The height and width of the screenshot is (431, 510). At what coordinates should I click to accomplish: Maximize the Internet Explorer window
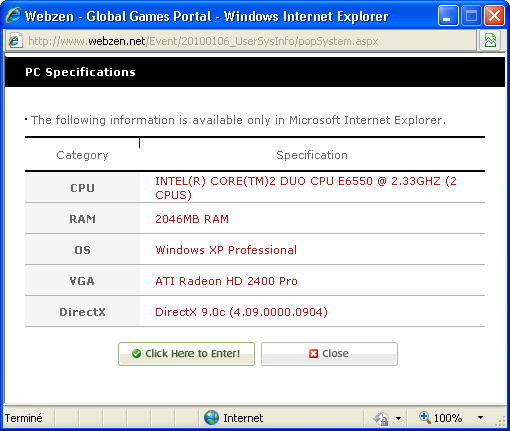(x=471, y=16)
